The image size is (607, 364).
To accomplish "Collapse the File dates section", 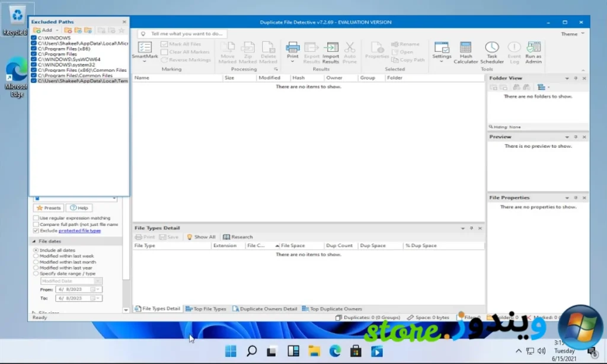I will [x=33, y=241].
